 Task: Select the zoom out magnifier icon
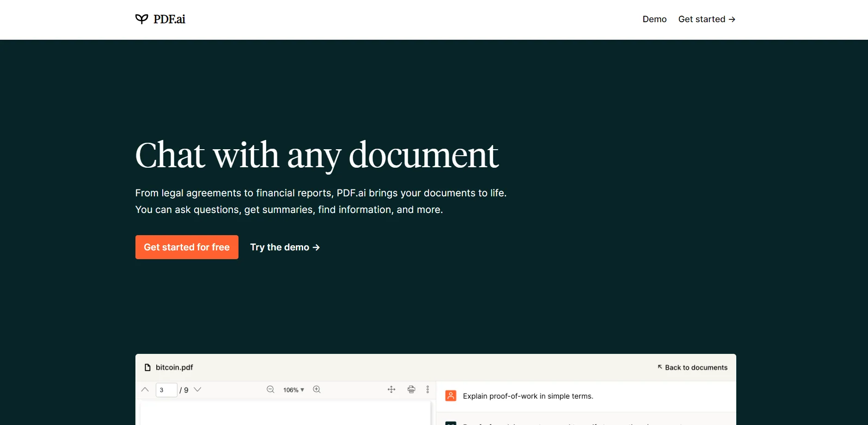tap(270, 389)
